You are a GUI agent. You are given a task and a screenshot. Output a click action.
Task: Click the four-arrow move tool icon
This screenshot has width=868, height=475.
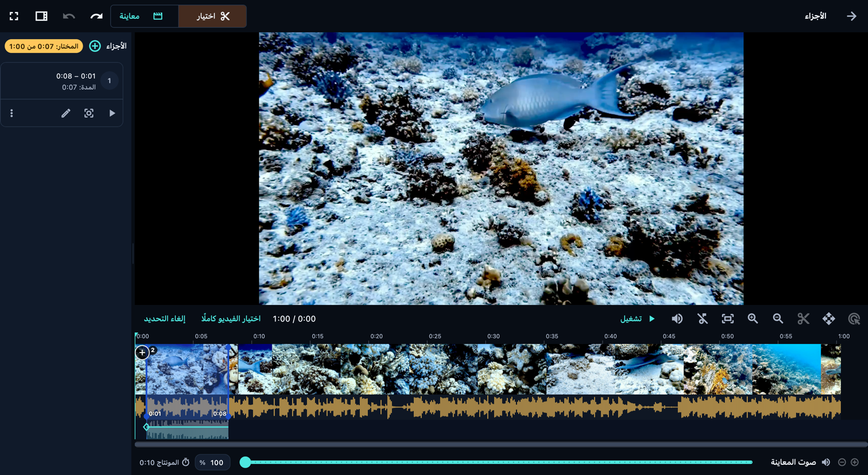(828, 319)
